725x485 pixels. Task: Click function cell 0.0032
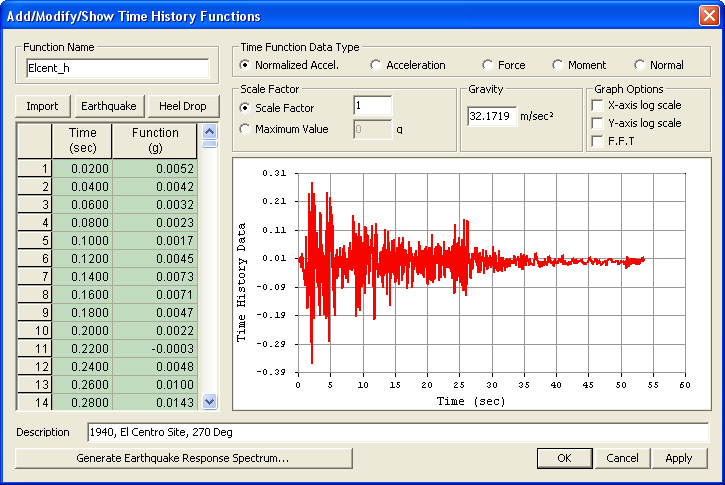tap(155, 204)
